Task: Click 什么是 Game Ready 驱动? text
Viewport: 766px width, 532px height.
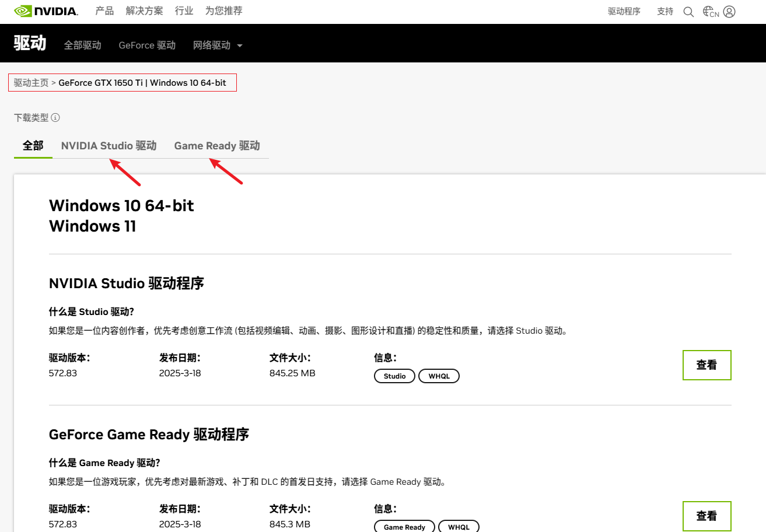Action: pyautogui.click(x=104, y=463)
